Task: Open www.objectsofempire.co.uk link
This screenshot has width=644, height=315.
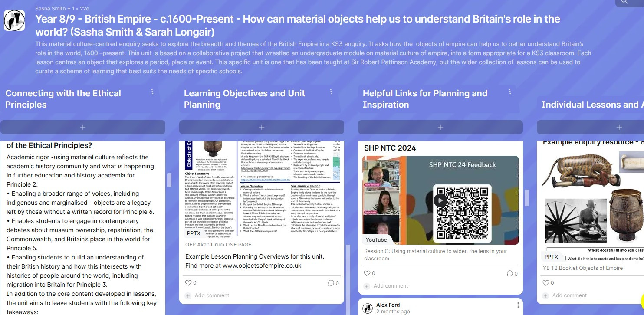Action: 262,266
